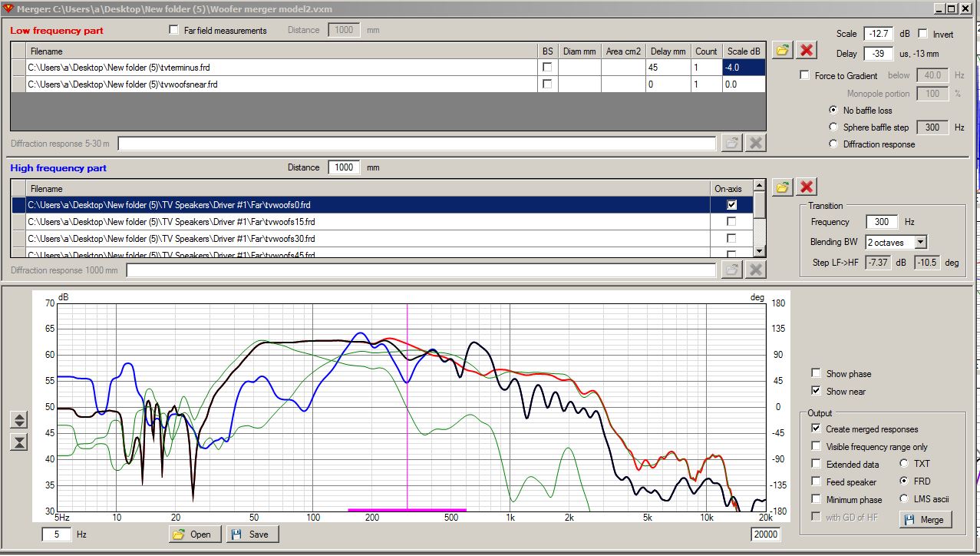
Task: Click red X to remove low frequency file
Action: [806, 50]
